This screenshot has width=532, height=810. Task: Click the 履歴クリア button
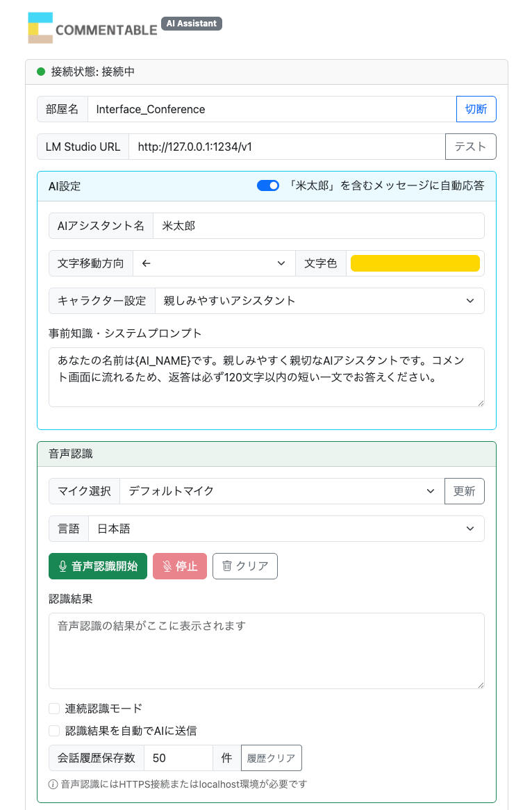pos(271,758)
